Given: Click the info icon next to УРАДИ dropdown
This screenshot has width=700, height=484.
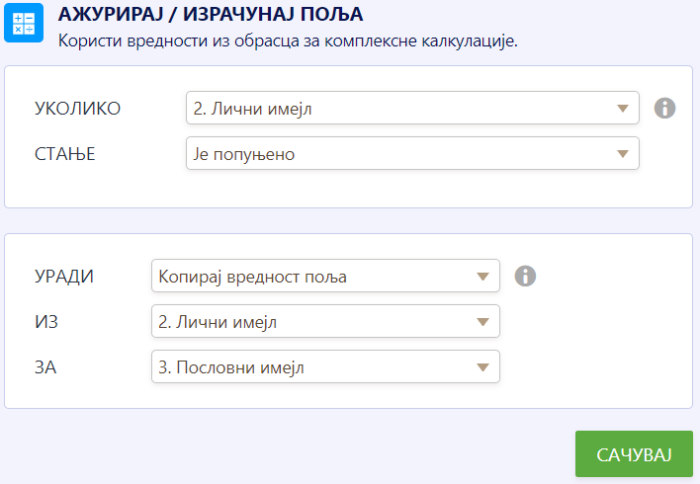Looking at the screenshot, I should point(525,276).
